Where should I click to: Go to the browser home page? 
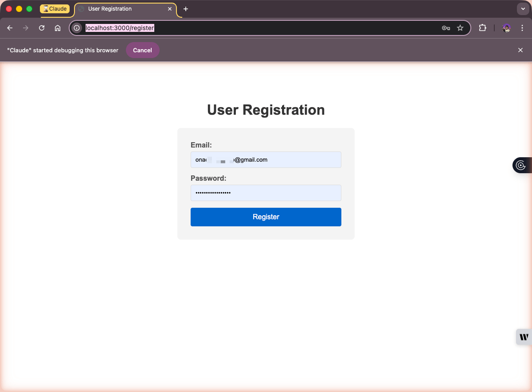pos(57,27)
